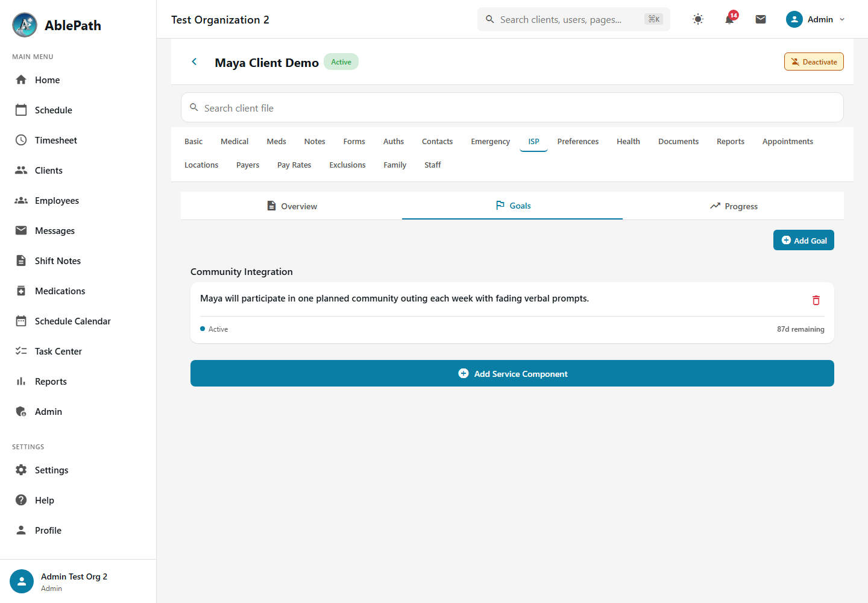This screenshot has width=868, height=603.
Task: Toggle the light/dark theme sun icon
Action: [x=698, y=19]
